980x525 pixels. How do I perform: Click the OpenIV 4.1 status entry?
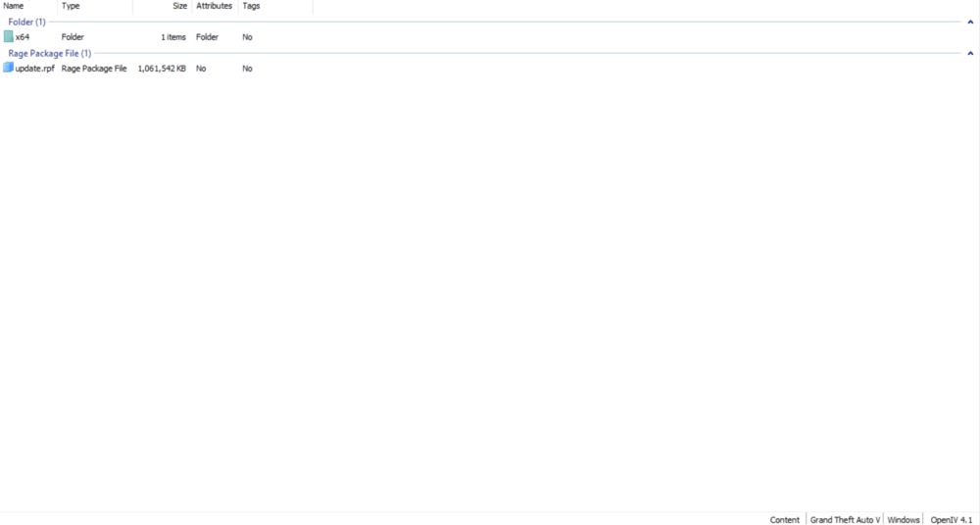click(x=952, y=519)
